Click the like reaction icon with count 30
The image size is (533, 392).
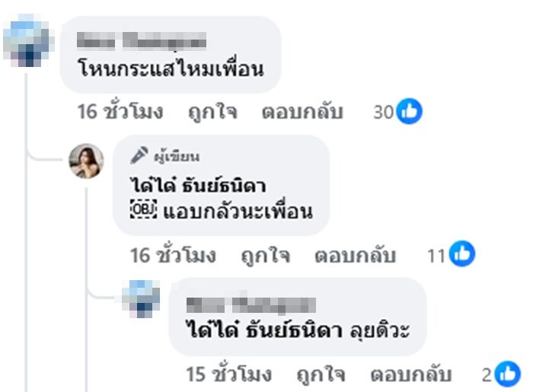click(x=410, y=111)
